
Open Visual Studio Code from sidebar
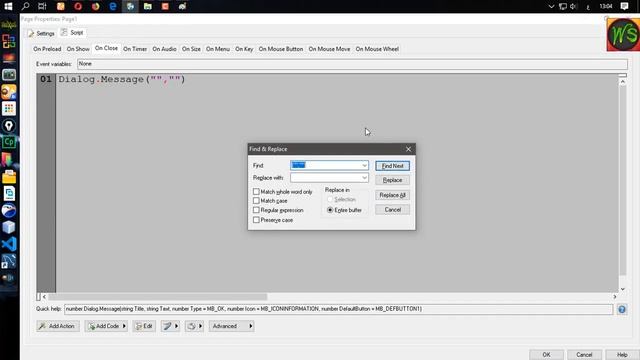9,244
